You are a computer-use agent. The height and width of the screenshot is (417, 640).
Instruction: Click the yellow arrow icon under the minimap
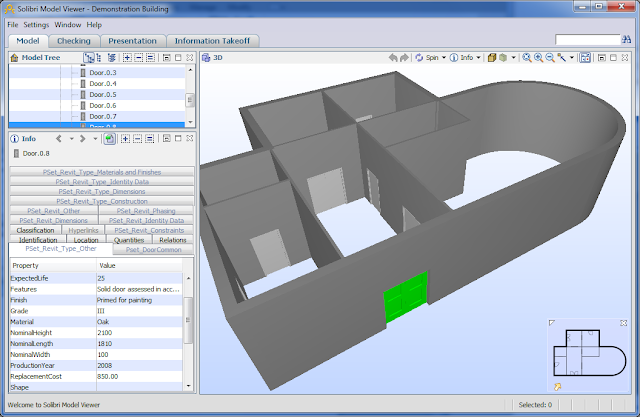point(558,386)
